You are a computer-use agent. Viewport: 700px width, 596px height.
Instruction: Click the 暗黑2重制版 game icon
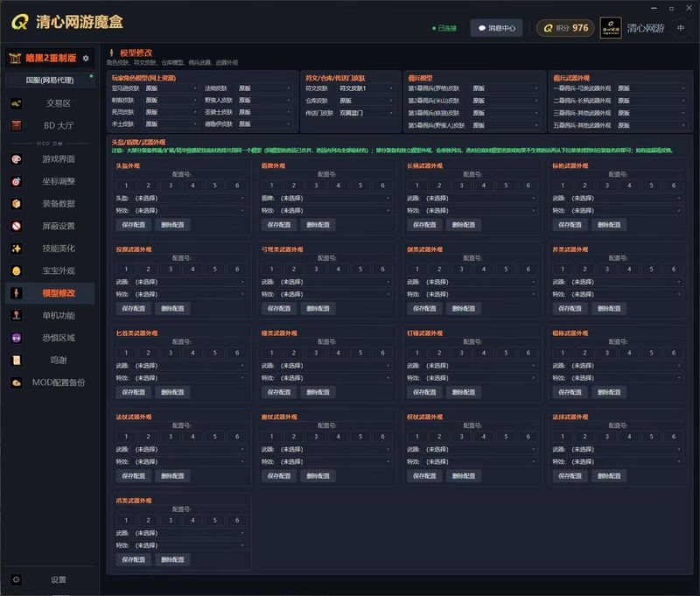point(15,58)
